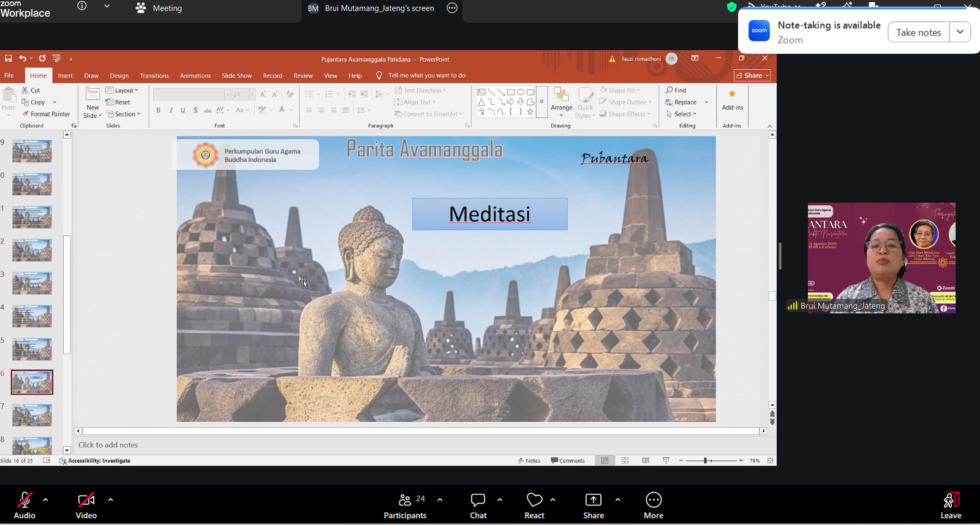
Task: Click the Zoom Share screen button
Action: 594,506
